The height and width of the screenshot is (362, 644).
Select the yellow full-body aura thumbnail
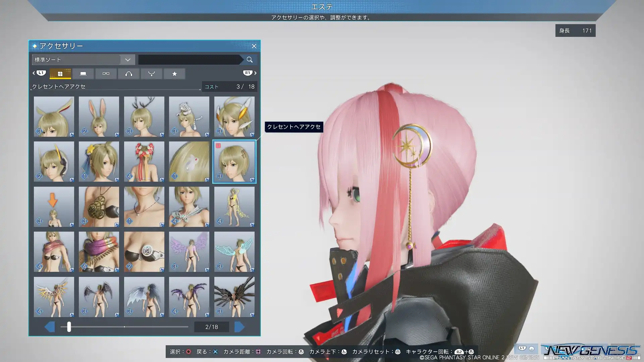tap(234, 207)
